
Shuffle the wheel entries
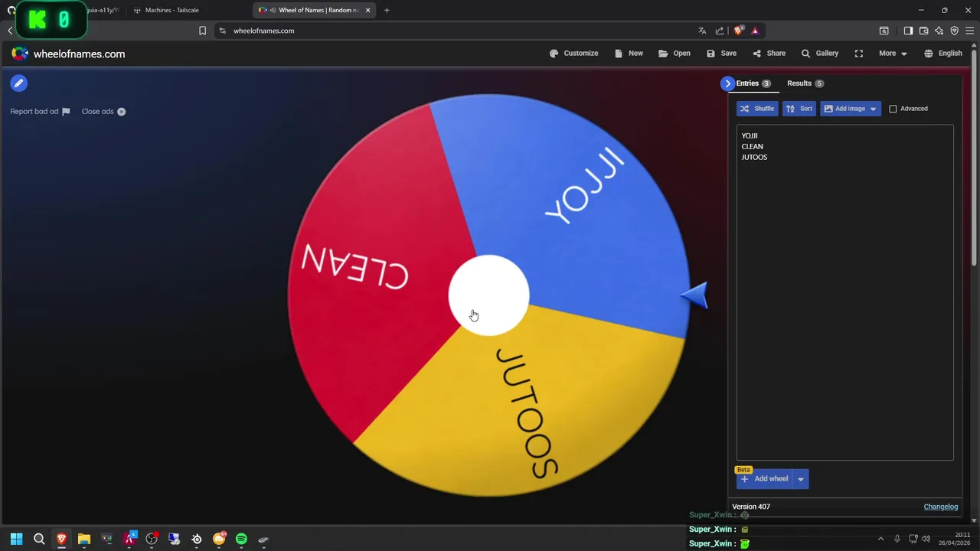click(x=757, y=109)
